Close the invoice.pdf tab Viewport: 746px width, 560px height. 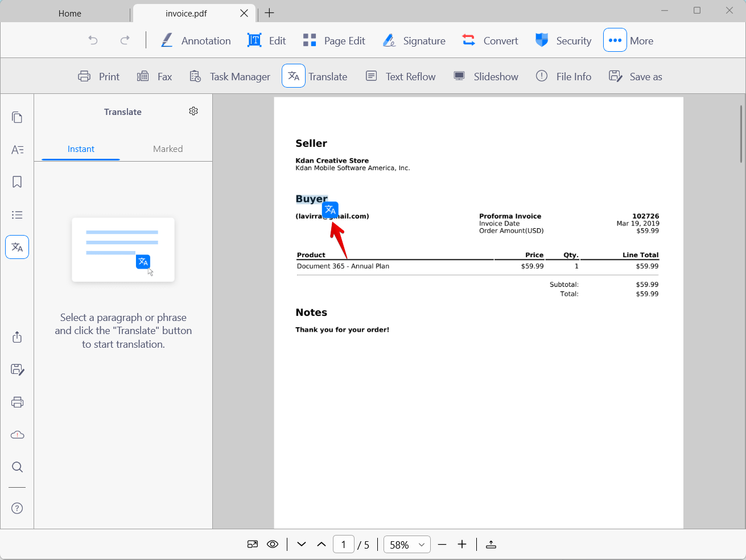coord(244,13)
